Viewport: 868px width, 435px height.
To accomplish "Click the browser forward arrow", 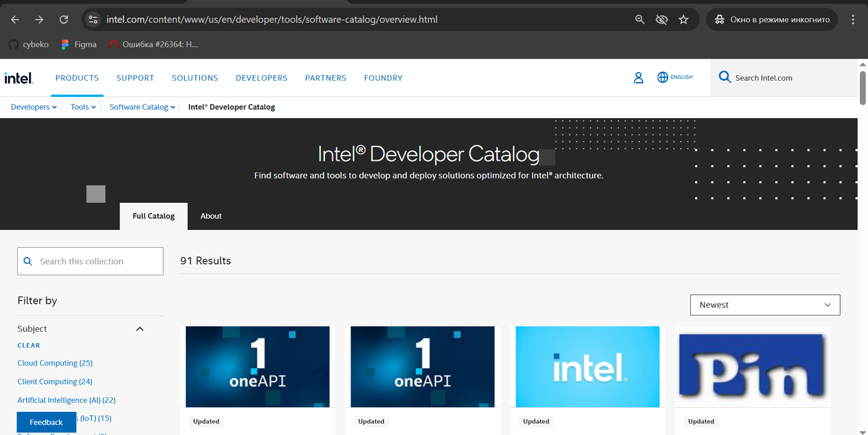I will (39, 20).
